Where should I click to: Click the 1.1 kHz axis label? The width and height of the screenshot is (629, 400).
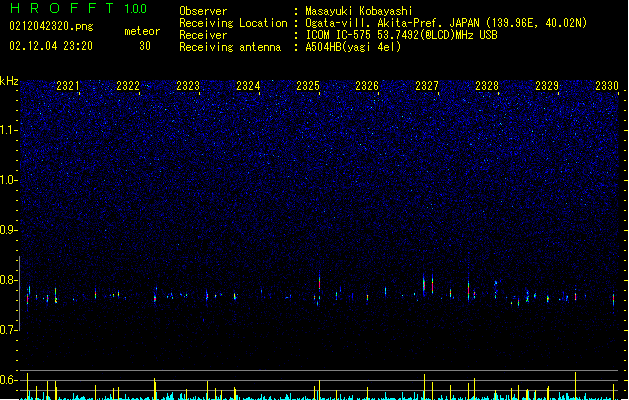8,130
